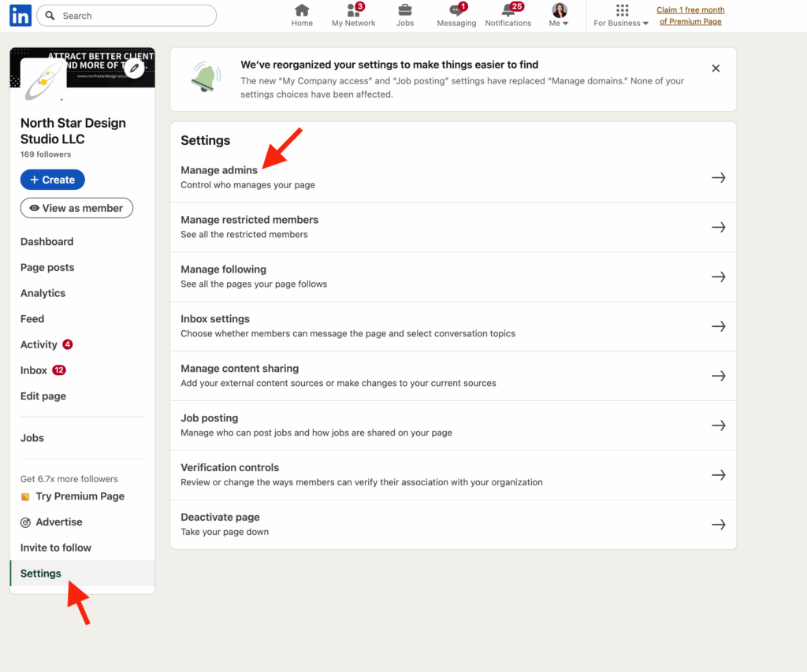Open Jobs in page sidebar
807x672 pixels.
(32, 438)
